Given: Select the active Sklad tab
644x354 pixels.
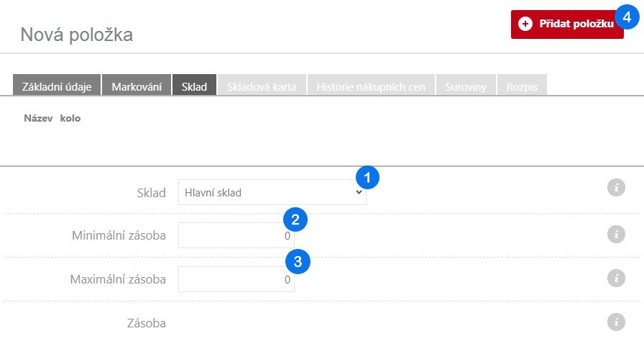Looking at the screenshot, I should click(194, 87).
